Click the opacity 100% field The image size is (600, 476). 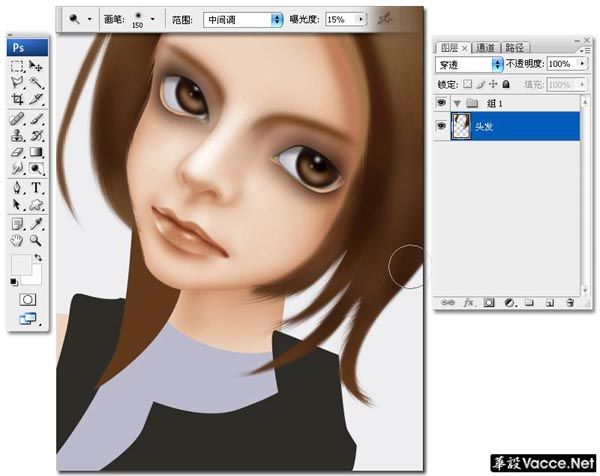(x=562, y=64)
